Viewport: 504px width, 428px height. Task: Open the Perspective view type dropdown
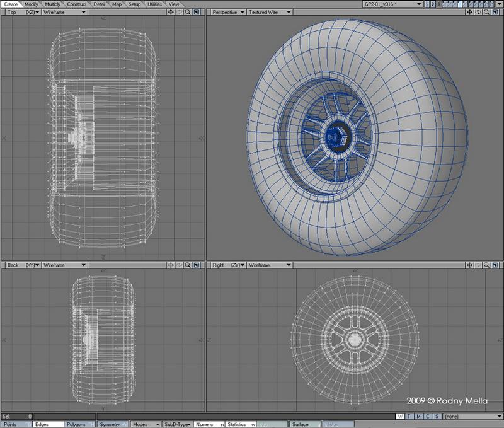(x=227, y=12)
